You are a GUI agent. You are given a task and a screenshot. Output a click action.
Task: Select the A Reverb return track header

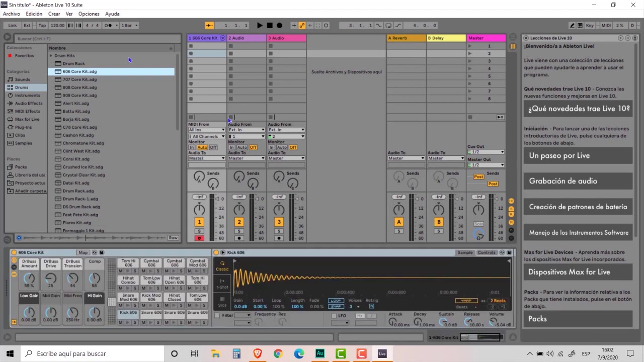[x=406, y=38]
